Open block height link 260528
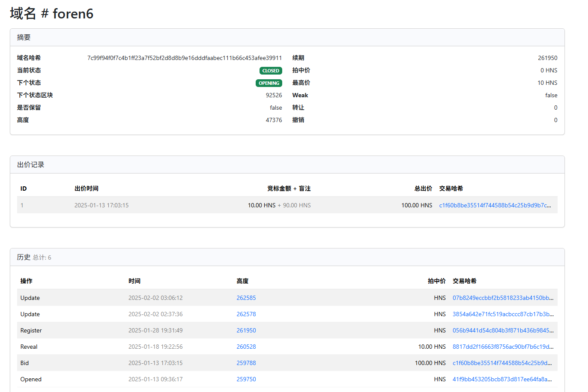The width and height of the screenshot is (588, 392). 246,347
